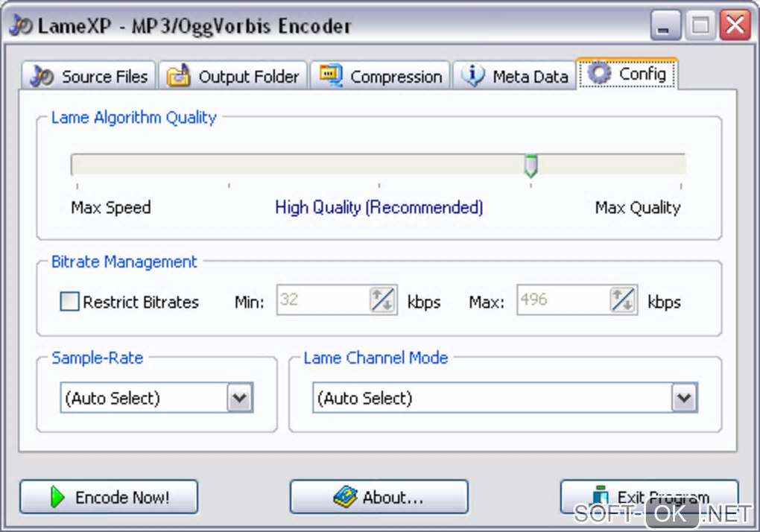The width and height of the screenshot is (760, 532).
Task: Open the Meta Data tab
Action: tap(514, 75)
